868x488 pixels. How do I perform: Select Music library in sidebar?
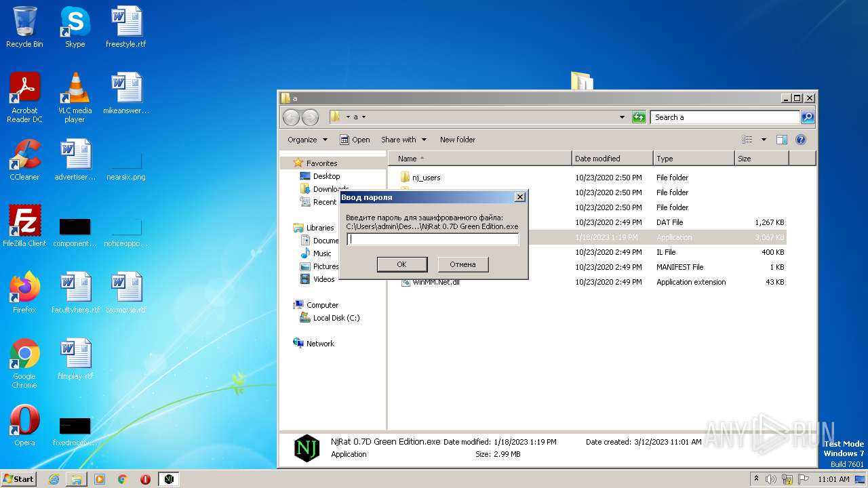click(x=315, y=253)
